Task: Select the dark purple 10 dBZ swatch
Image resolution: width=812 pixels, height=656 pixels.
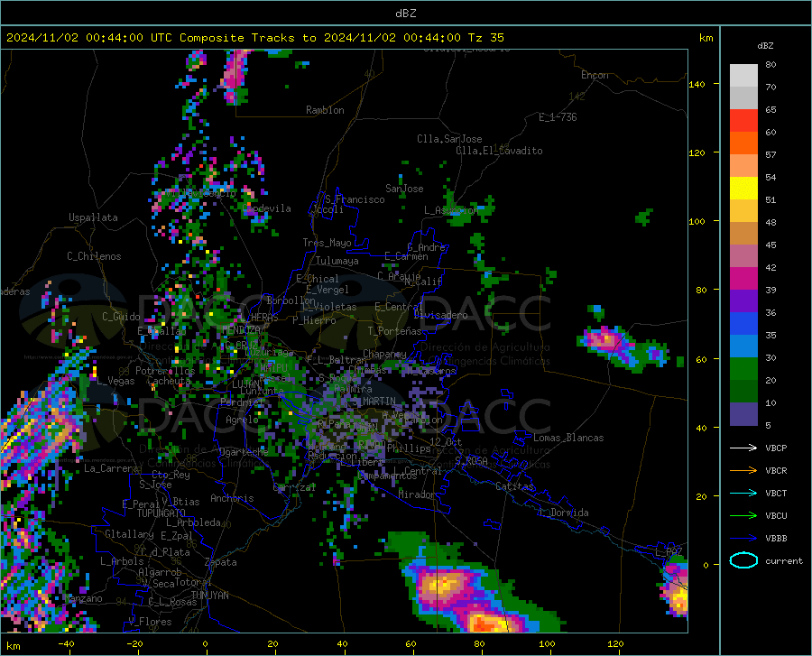Action: [x=743, y=413]
